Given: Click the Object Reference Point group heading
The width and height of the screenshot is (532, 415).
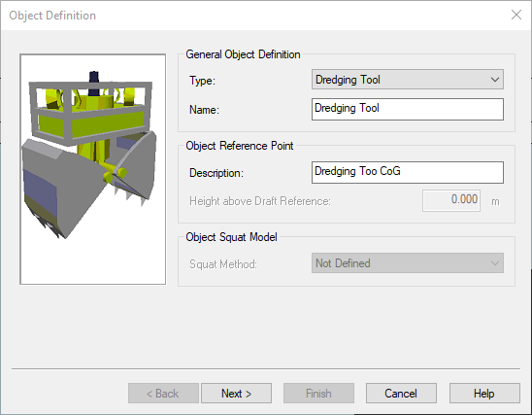Looking at the screenshot, I should point(240,146).
